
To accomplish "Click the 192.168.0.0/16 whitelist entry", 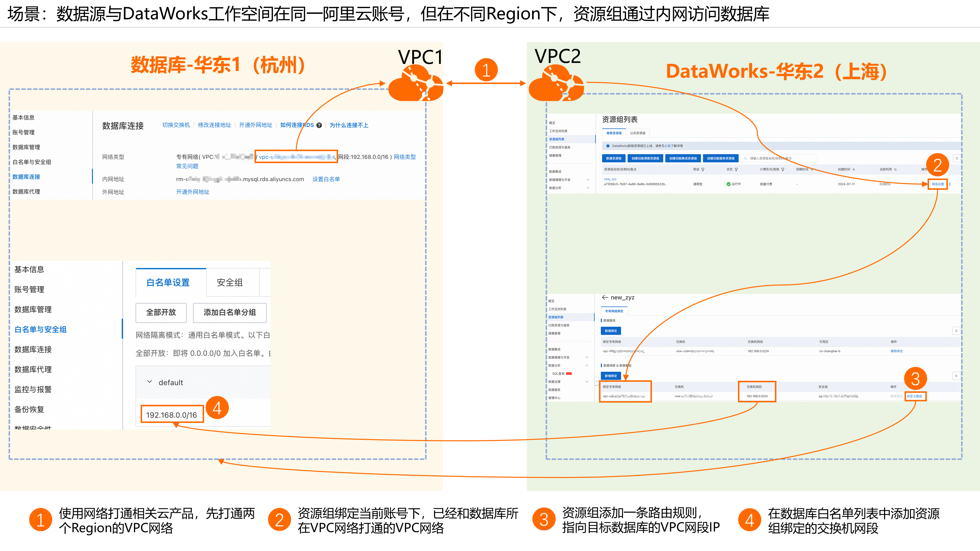I will click(x=171, y=415).
